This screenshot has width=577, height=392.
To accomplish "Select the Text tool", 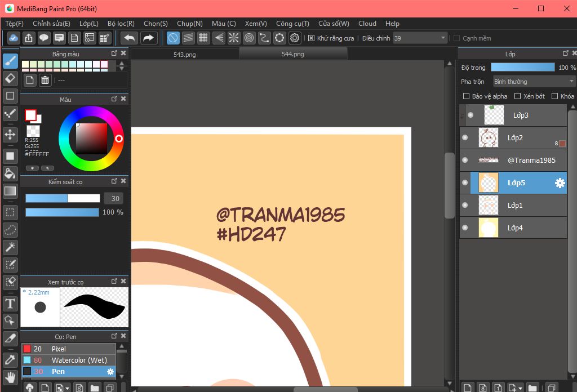I will [x=10, y=304].
